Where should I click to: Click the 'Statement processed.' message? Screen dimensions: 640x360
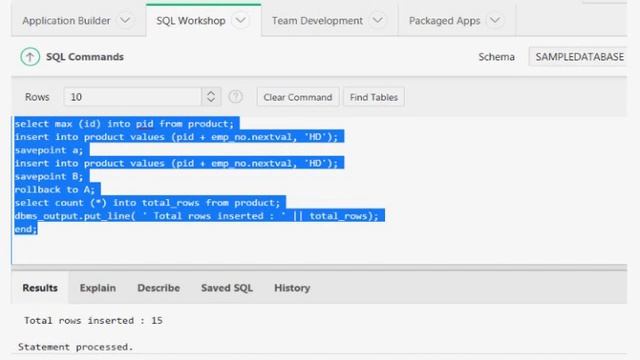tap(76, 347)
